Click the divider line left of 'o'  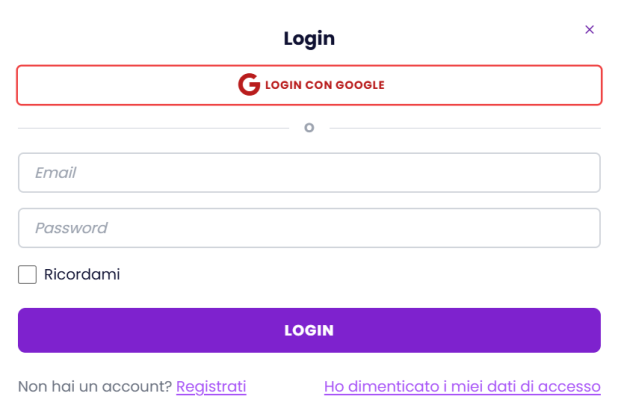pos(152,128)
